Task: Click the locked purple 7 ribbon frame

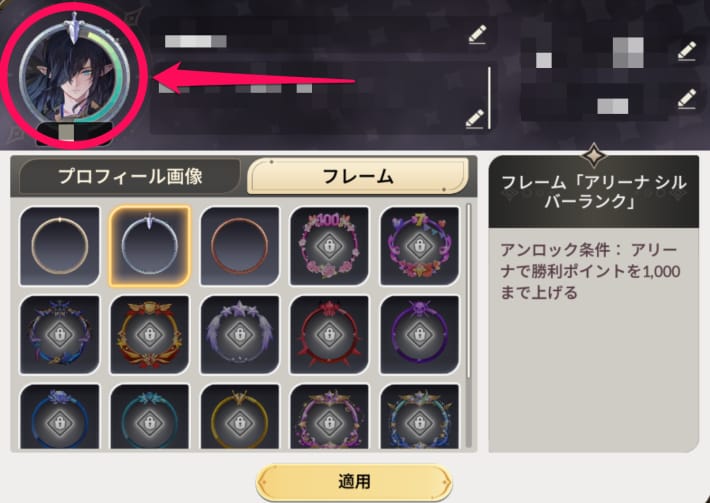Action: (x=419, y=247)
